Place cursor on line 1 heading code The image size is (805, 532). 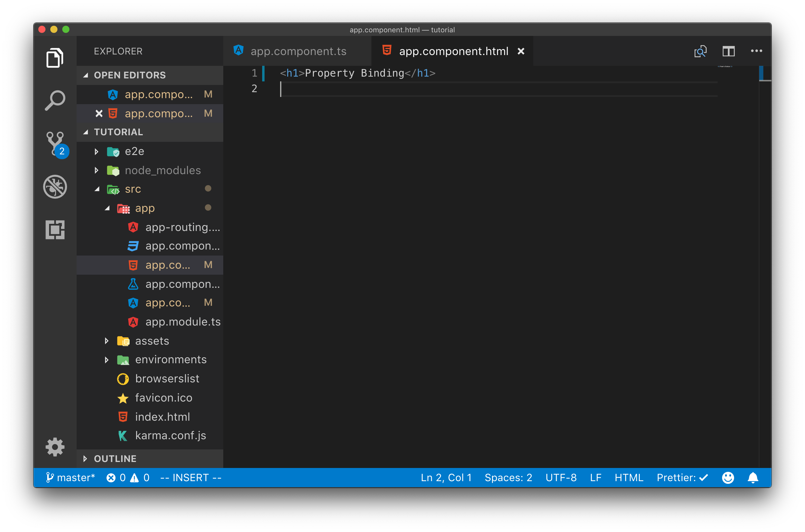coord(357,73)
